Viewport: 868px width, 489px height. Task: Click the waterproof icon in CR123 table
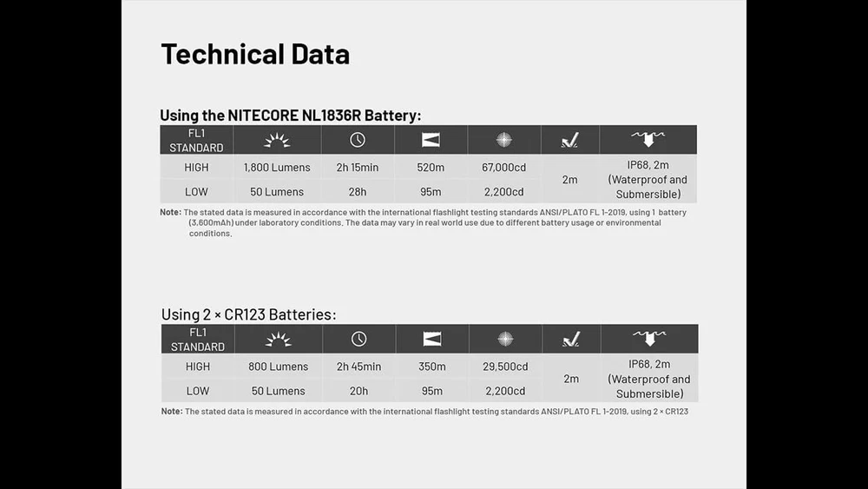[x=648, y=338]
